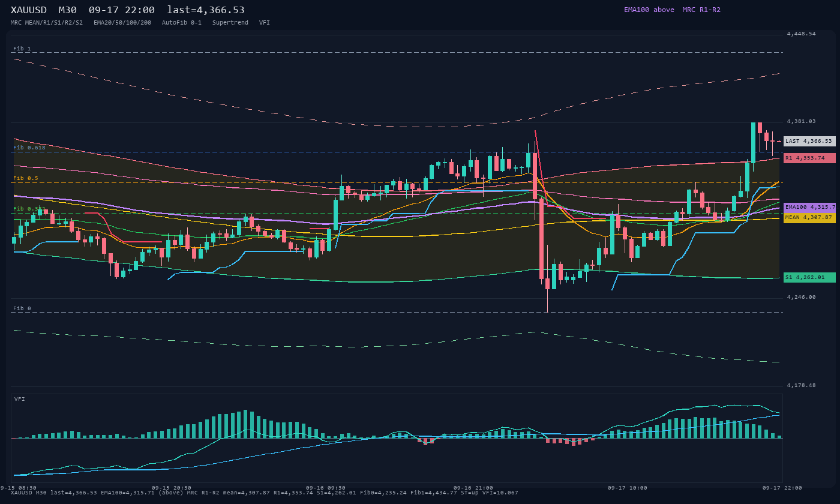Click the 4,246.00 price axis value
Image resolution: width=840 pixels, height=504 pixels.
[x=802, y=297]
